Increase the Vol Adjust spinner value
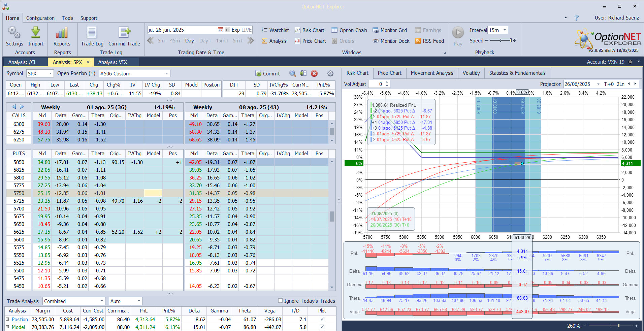644x331 pixels. 387,82
